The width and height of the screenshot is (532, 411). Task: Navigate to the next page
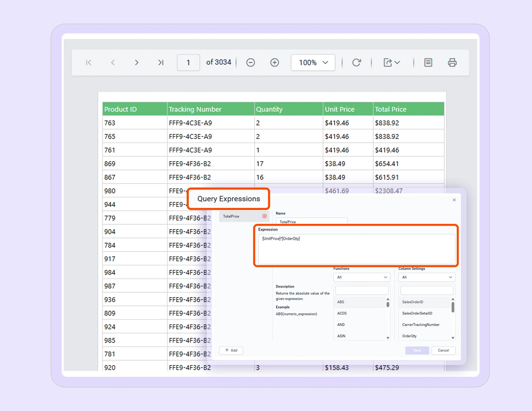tap(136, 62)
